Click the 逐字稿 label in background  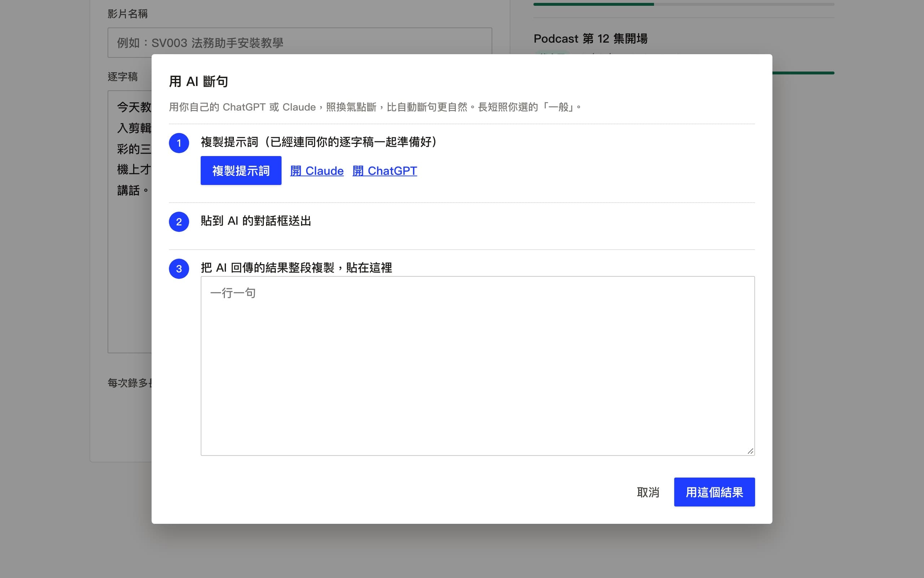tap(123, 77)
